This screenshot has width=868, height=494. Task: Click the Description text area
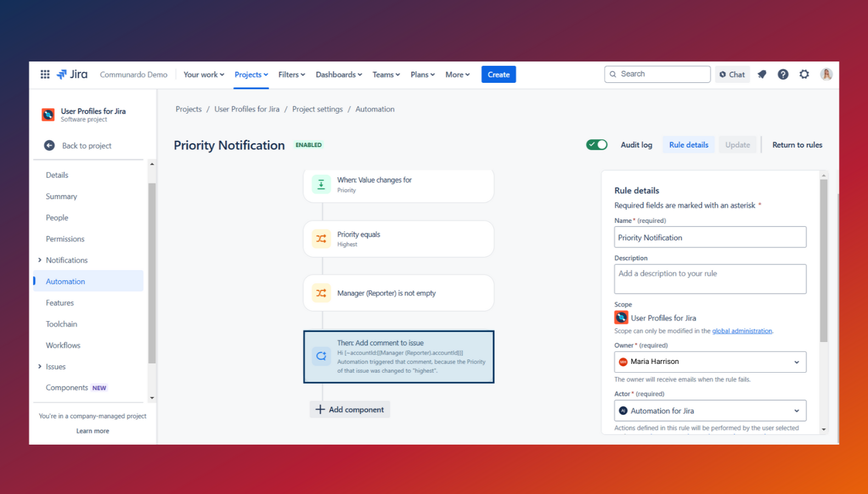click(711, 279)
